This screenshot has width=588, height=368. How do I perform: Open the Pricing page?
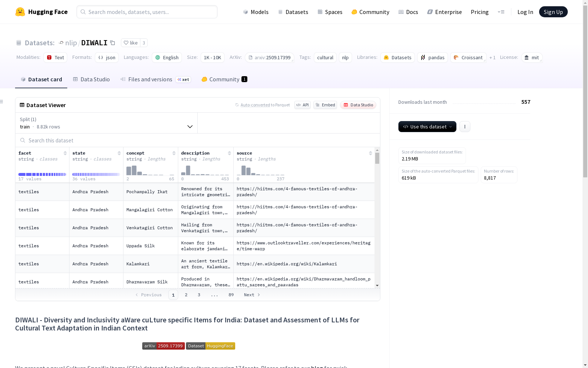pyautogui.click(x=480, y=12)
